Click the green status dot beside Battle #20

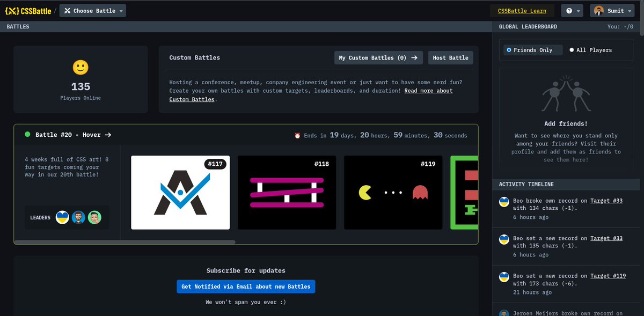(27, 135)
